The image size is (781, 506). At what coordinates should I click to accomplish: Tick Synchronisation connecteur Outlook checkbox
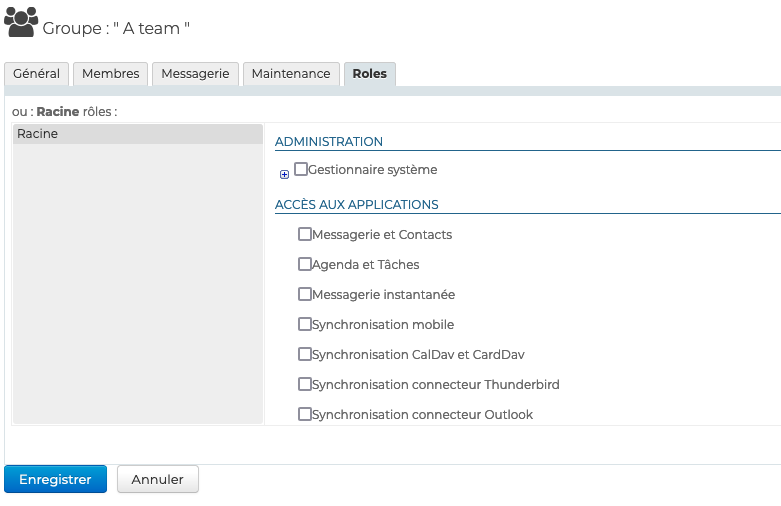pyautogui.click(x=304, y=414)
